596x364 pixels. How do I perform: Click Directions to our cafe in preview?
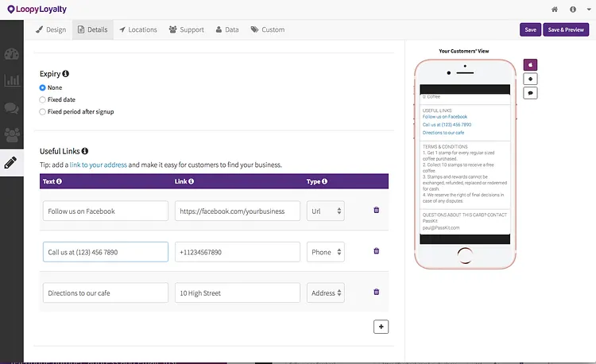443,133
